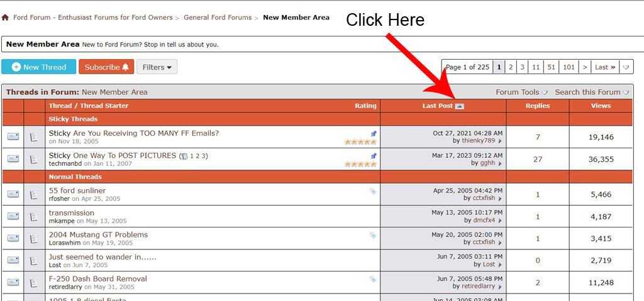Click the tag icon on 2004 Mustang GT Problems
Image resolution: width=644 pixels, height=301 pixels.
(x=373, y=235)
